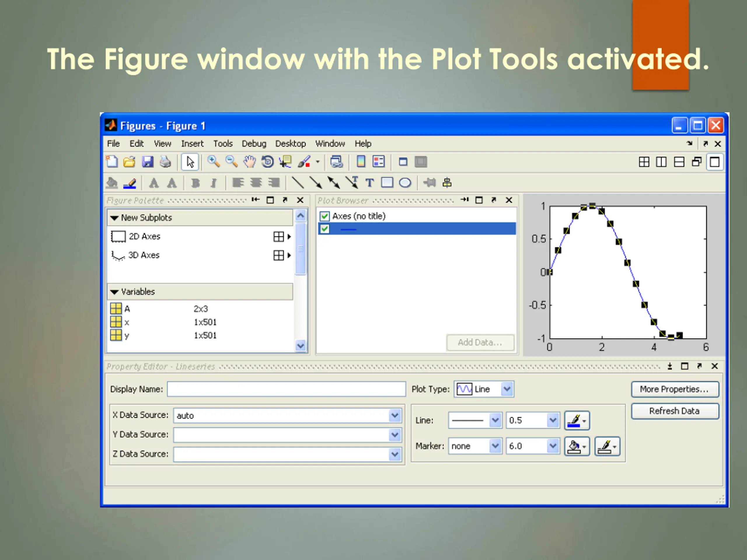Pick the marker fill color
The height and width of the screenshot is (560, 747).
577,447
